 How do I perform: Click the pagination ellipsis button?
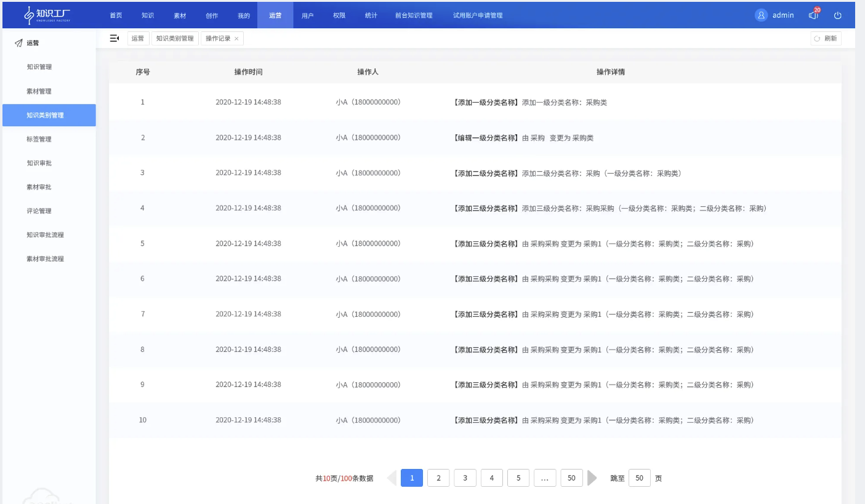[545, 478]
